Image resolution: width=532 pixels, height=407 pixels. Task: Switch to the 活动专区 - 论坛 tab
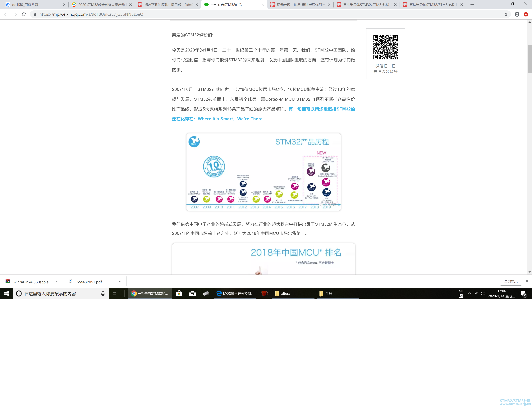[300, 5]
